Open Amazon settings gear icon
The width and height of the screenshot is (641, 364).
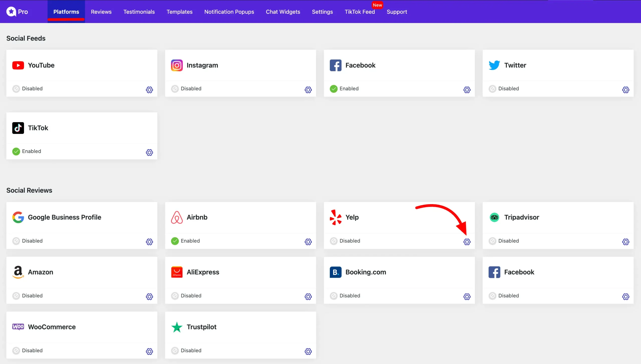tap(149, 296)
